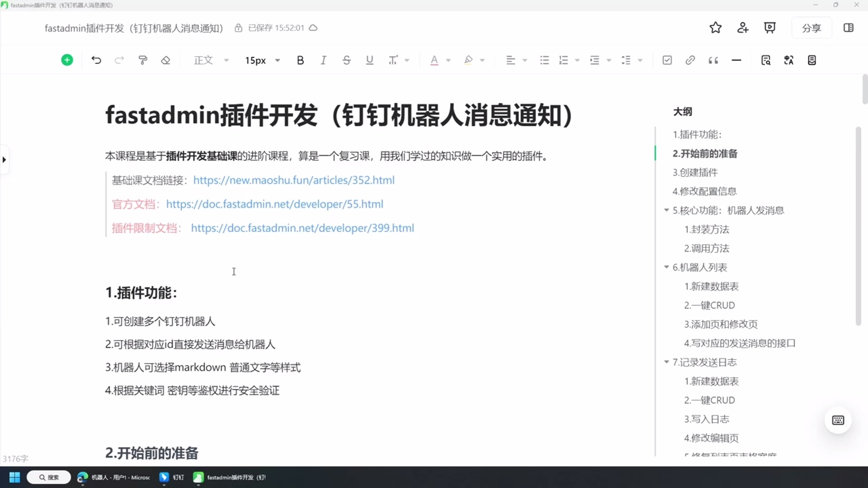Open the fastadmin developer 55 link
This screenshot has width=868, height=488.
coord(274,204)
